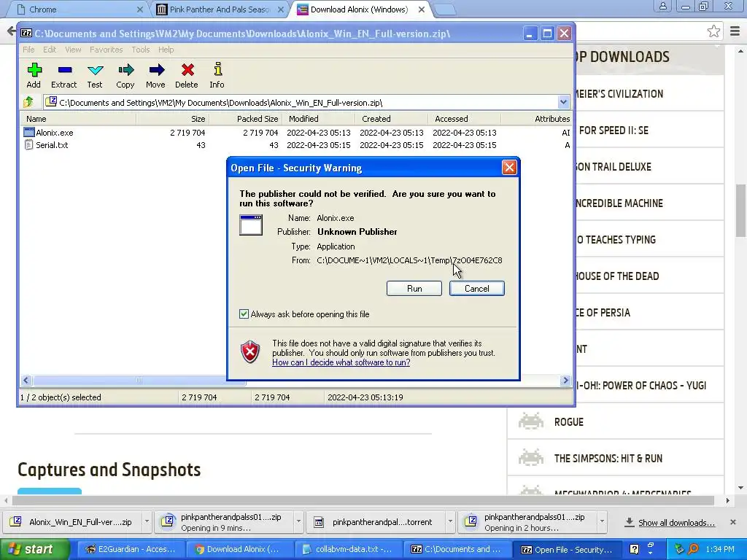Close the Chrome tab titled Chrome
This screenshot has width=747, height=560.
140,9
